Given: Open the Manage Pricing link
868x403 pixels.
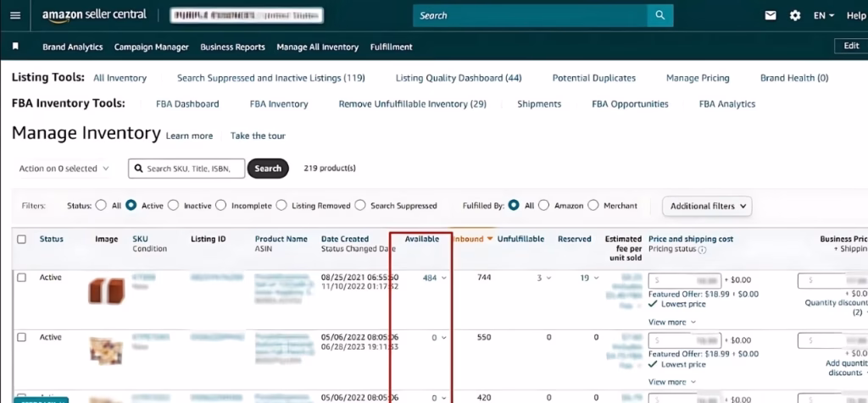Looking at the screenshot, I should click(698, 78).
